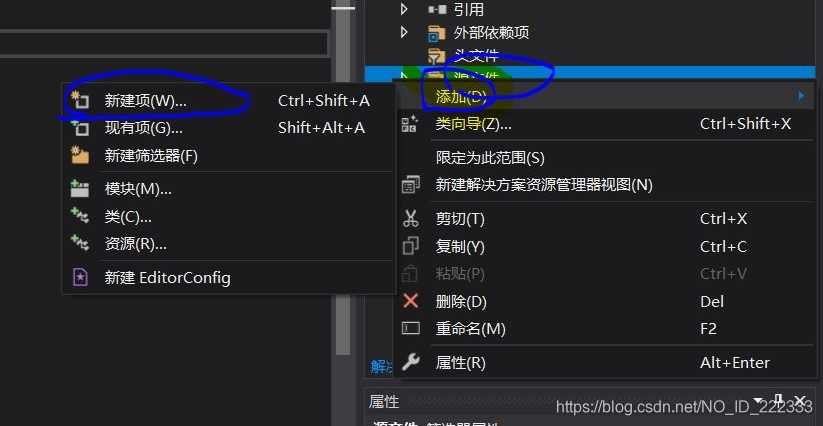
Task: Click the EditorConfig star icon
Action: point(80,277)
